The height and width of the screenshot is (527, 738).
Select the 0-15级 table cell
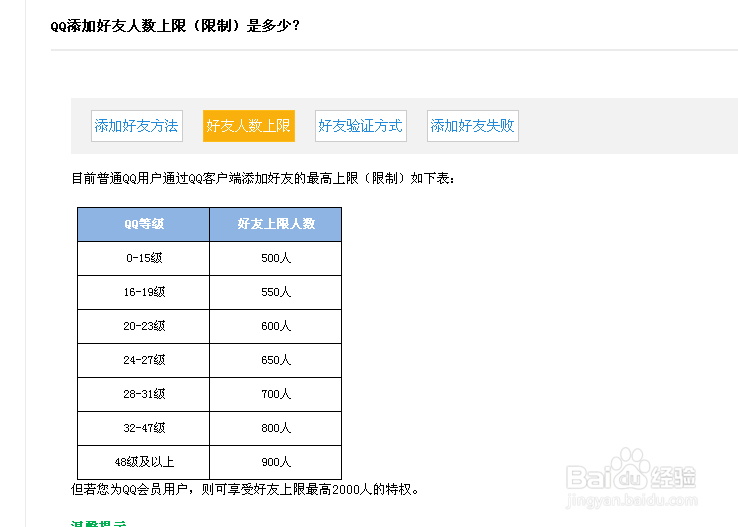coord(144,258)
